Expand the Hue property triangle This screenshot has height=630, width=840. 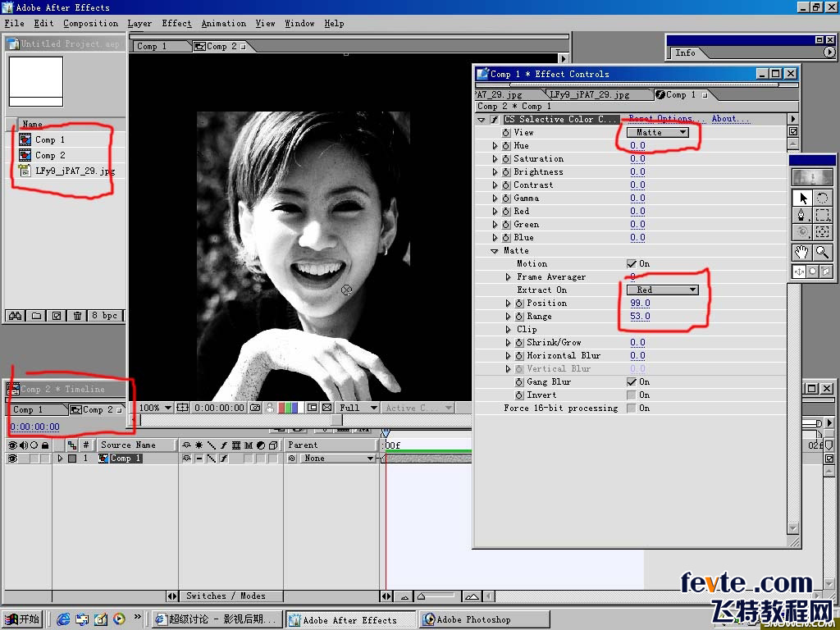[x=495, y=146]
